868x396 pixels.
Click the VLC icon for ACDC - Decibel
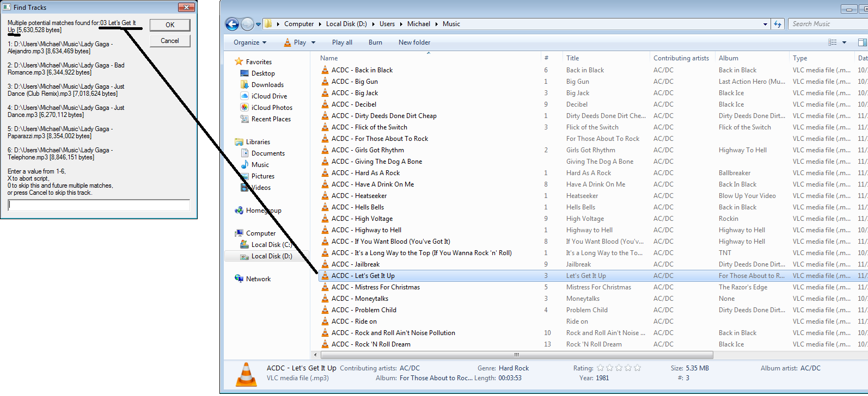(x=325, y=104)
